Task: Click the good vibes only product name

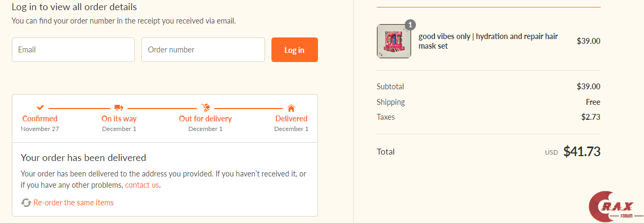Action: [x=488, y=41]
